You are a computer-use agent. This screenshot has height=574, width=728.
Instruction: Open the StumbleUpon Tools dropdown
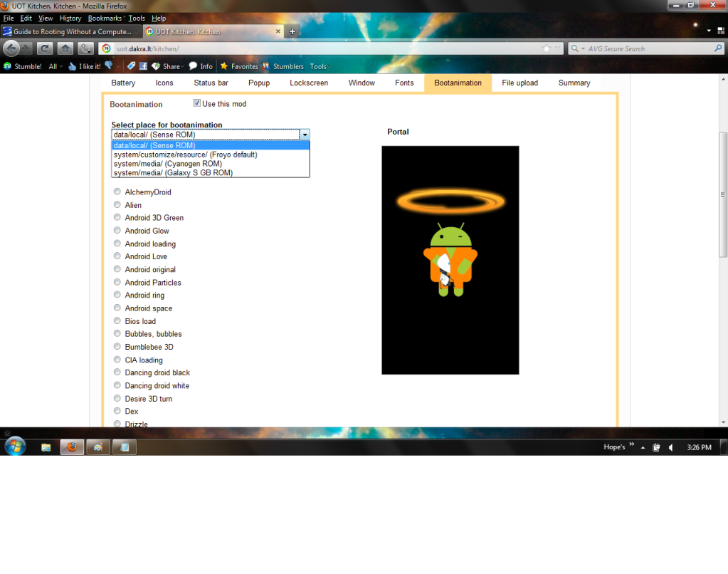[319, 66]
